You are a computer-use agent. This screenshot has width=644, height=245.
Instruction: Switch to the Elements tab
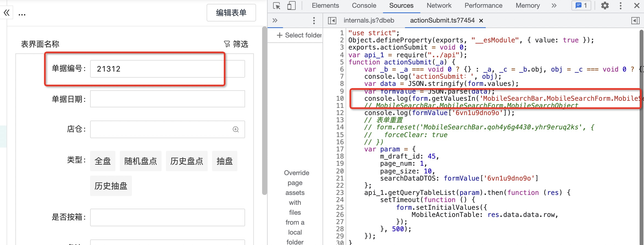[325, 6]
